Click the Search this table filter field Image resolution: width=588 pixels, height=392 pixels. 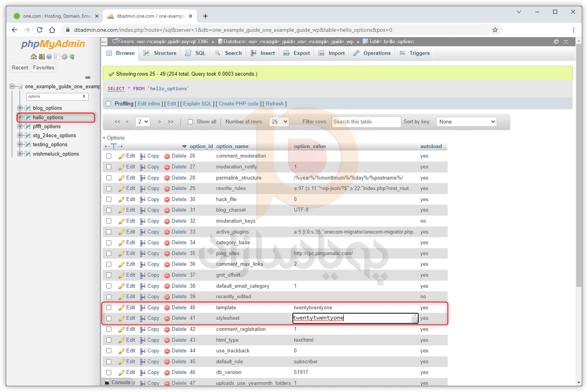pyautogui.click(x=366, y=122)
